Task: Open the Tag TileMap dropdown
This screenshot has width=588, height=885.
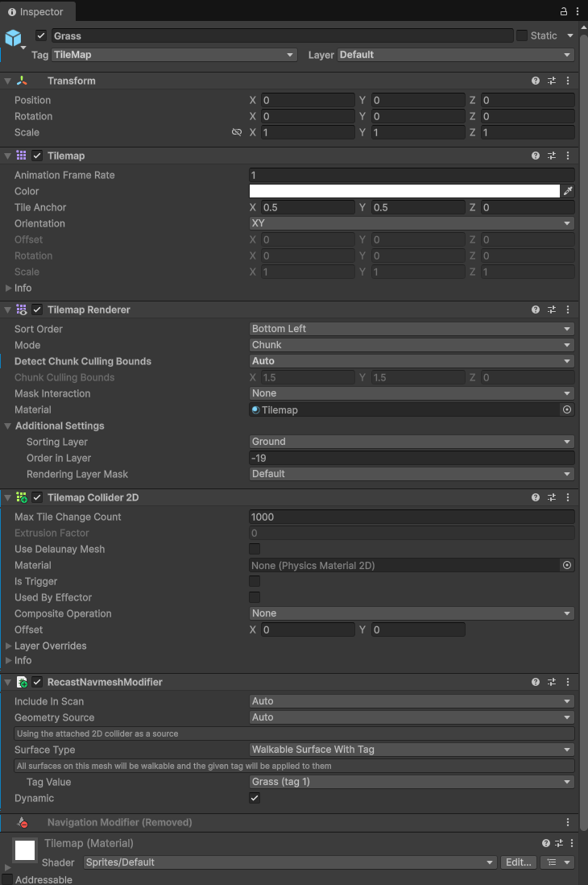Action: tap(174, 55)
